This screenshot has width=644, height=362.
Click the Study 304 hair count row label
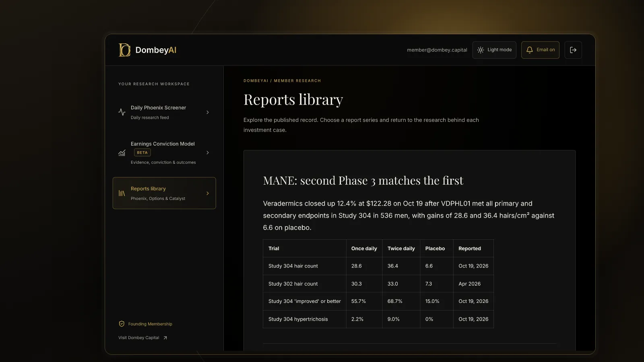293,266
